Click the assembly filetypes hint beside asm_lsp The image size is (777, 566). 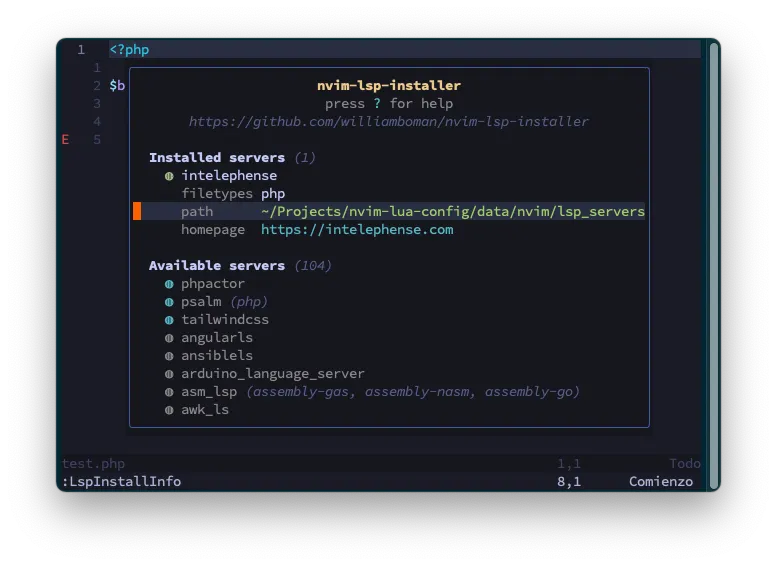tap(413, 392)
